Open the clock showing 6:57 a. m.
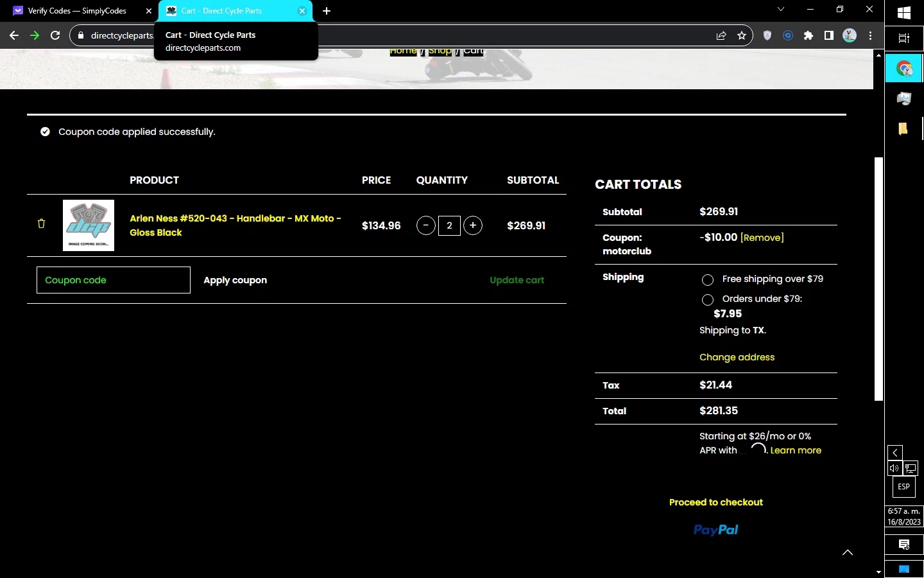Viewport: 924px width, 578px height. (904, 516)
